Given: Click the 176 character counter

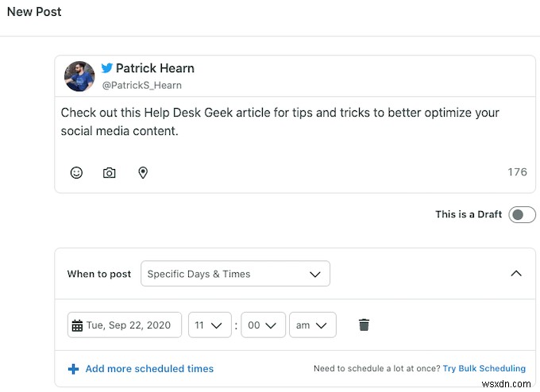Looking at the screenshot, I should click(517, 172).
